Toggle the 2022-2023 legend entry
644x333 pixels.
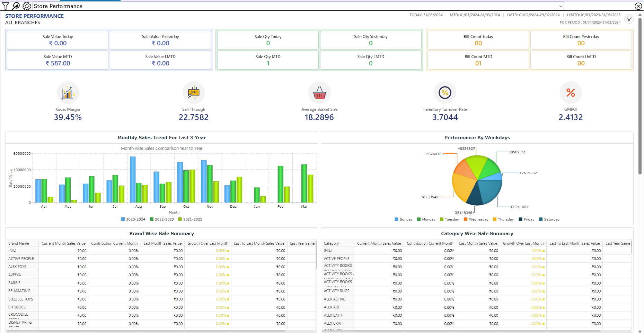tap(162, 219)
